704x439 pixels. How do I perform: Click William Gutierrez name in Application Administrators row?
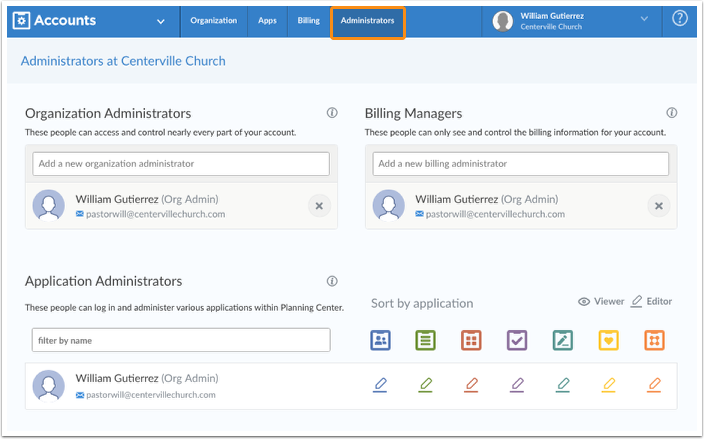tap(117, 378)
